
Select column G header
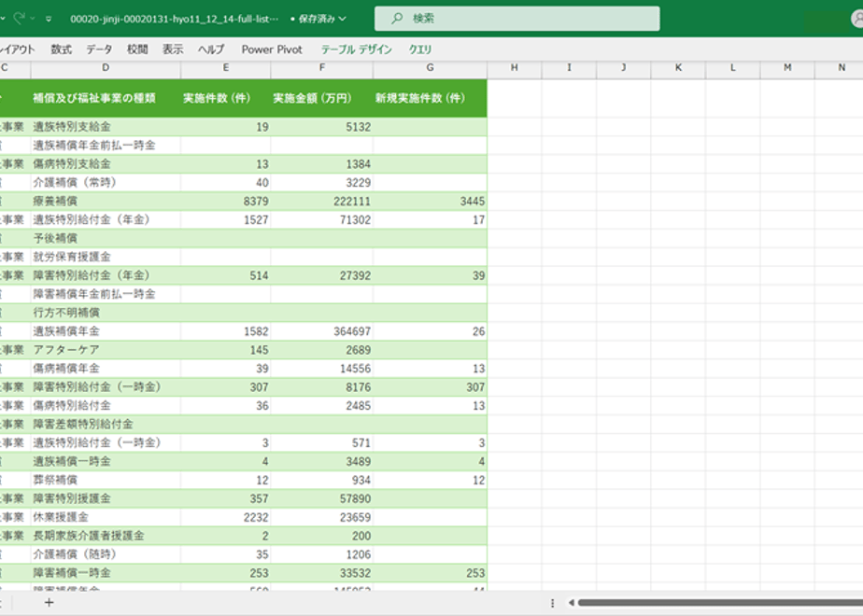pyautogui.click(x=430, y=68)
